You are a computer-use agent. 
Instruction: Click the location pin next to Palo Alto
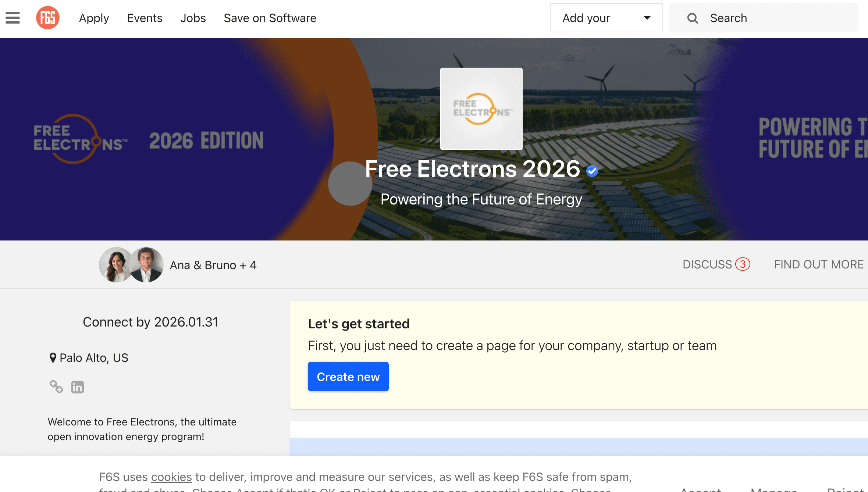[x=53, y=357]
